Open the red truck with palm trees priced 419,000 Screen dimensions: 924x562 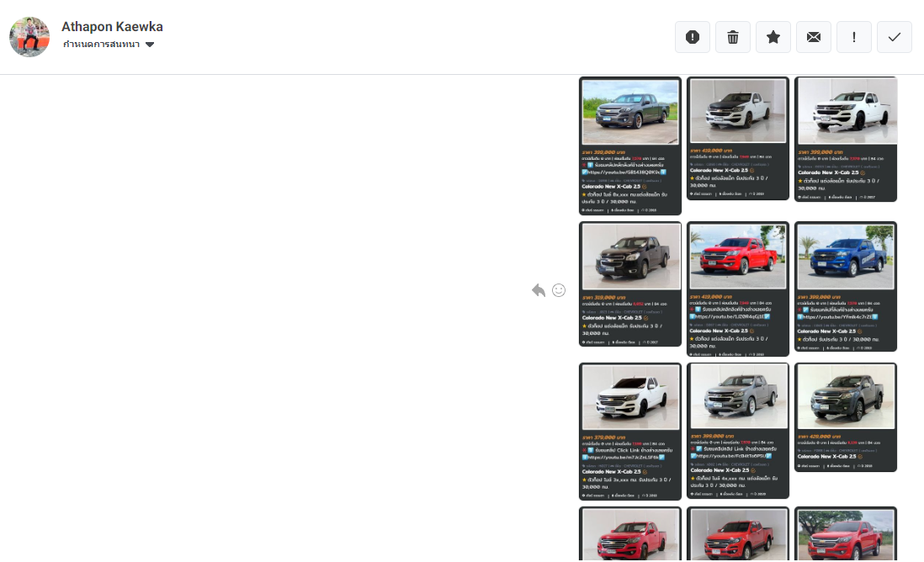[x=738, y=289]
